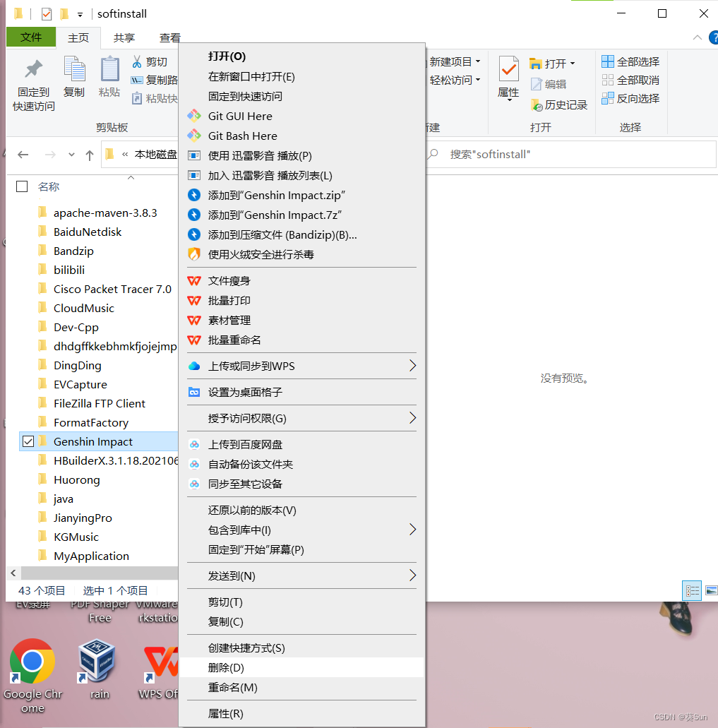718x728 pixels.
Task: Open recent locations dropdown arrow
Action: coord(71,155)
